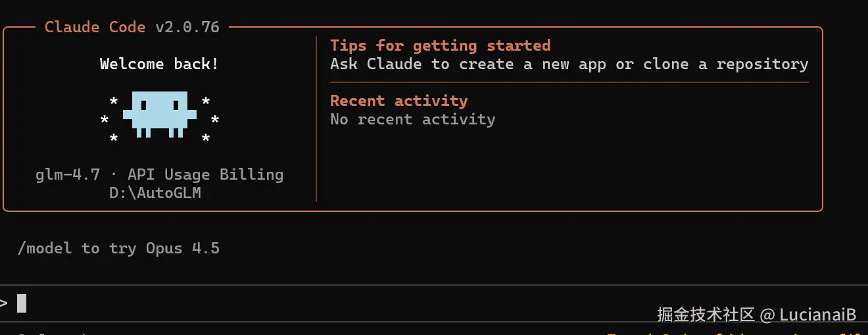
Task: Select the 'Welcome back!' greeting text
Action: coord(159,64)
